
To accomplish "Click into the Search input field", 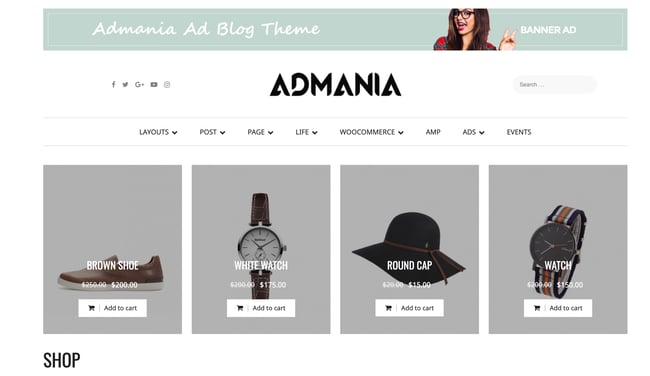I will pyautogui.click(x=555, y=85).
